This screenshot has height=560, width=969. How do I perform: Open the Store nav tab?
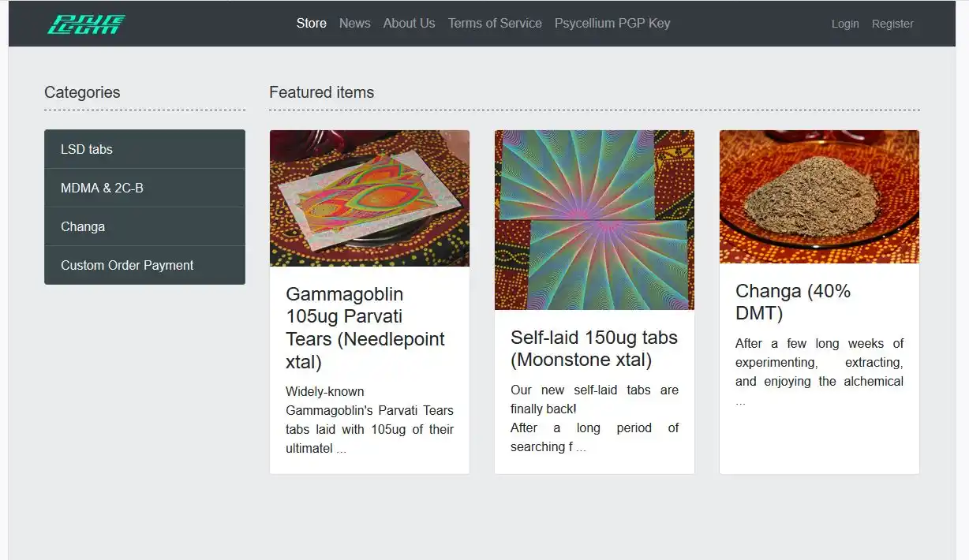[x=311, y=24]
